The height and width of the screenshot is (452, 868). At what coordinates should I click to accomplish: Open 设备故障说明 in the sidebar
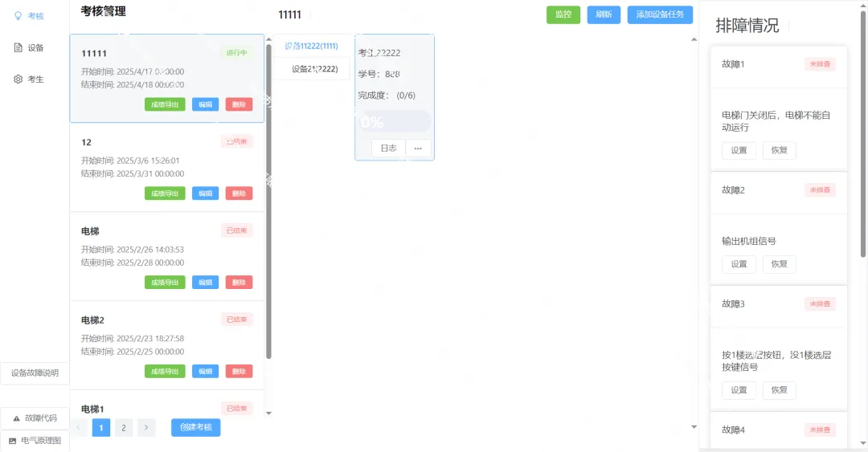(x=35, y=373)
